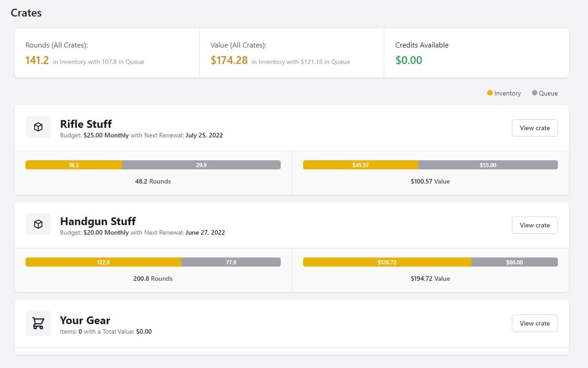Screen dimensions: 588x368
Task: Click the Rifle Stuff crate title
Action: point(86,124)
